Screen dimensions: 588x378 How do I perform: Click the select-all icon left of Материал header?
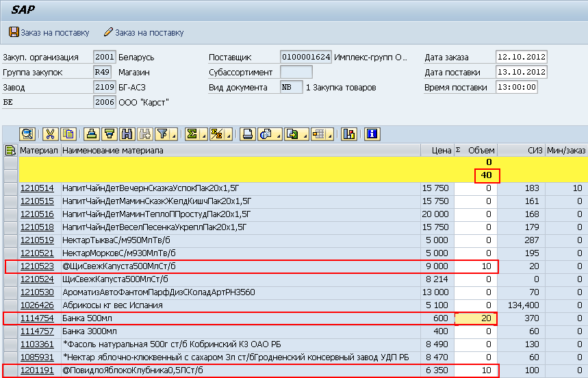(10, 151)
